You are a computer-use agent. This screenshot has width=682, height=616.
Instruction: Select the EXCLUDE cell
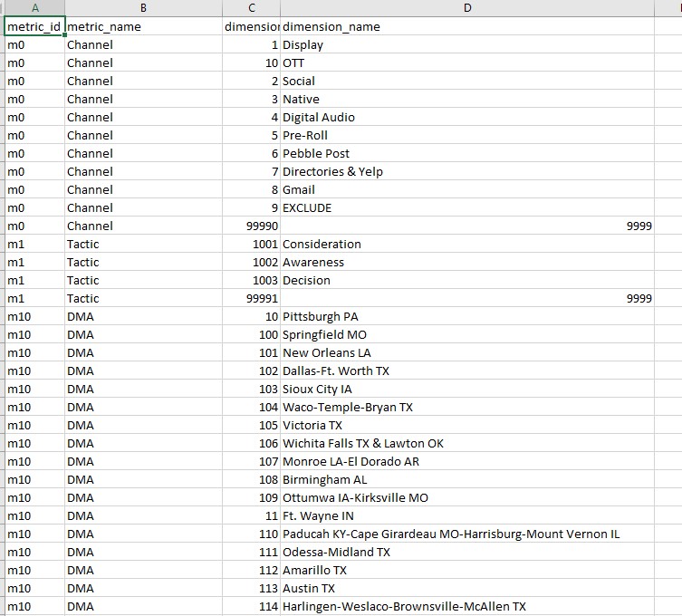467,208
